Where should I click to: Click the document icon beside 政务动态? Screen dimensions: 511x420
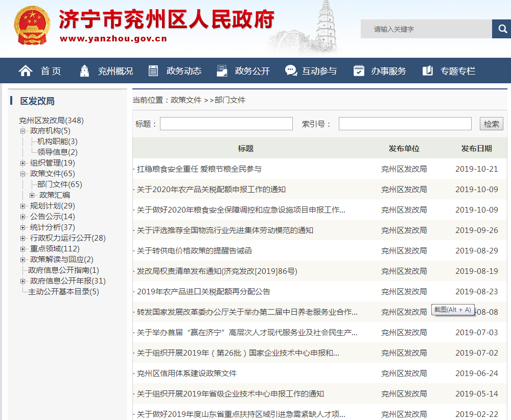[153, 71]
